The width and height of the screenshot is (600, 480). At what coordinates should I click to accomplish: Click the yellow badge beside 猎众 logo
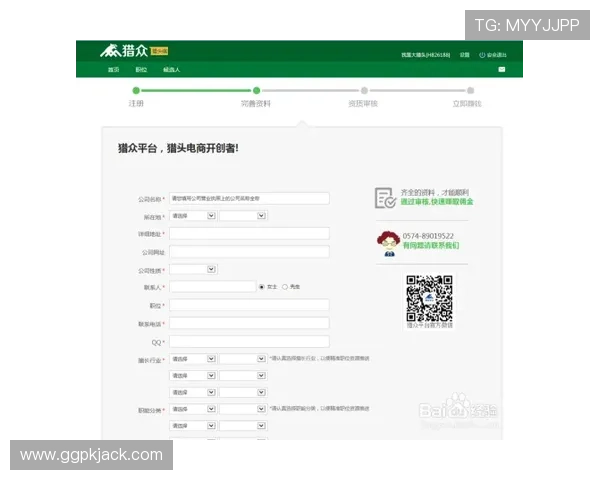click(159, 51)
